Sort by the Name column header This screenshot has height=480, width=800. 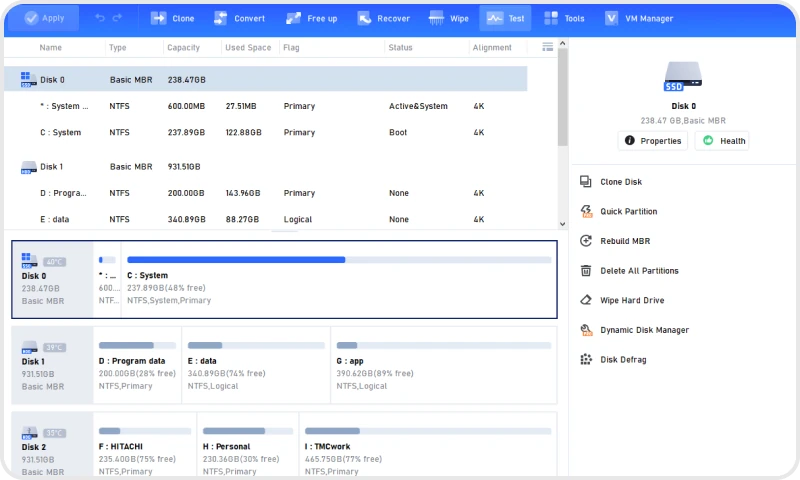click(51, 47)
